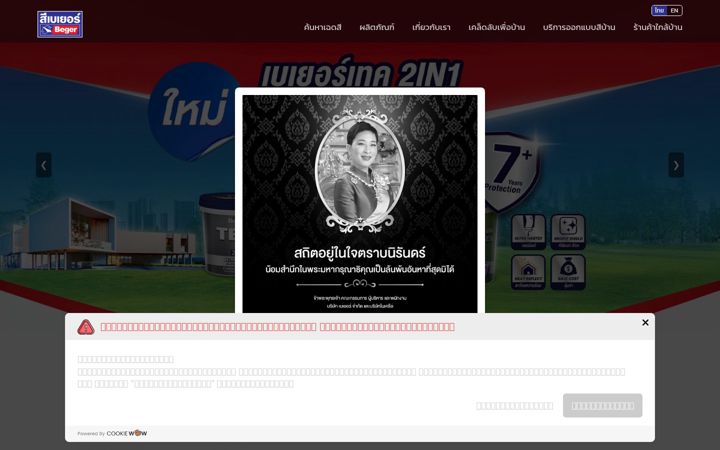Open the ค้นหาเฉดสี menu
The image size is (720, 450).
pyautogui.click(x=322, y=27)
